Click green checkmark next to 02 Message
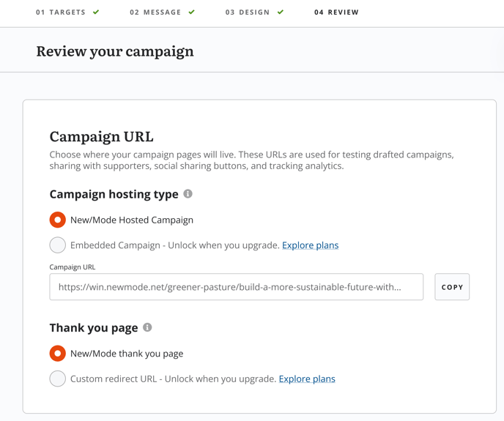The width and height of the screenshot is (504, 421). pyautogui.click(x=192, y=12)
